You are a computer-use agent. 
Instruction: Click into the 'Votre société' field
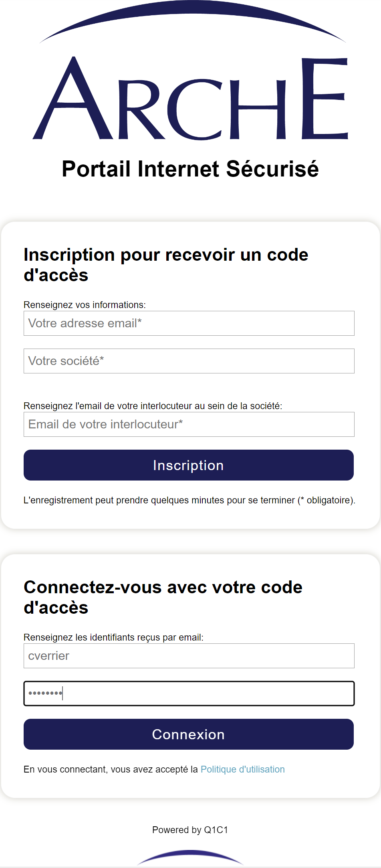coord(189,361)
